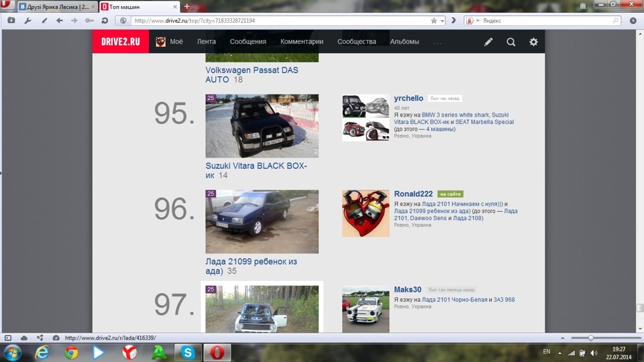
Task: Open Лада 2101 Чорно-Белая link
Action: (x=455, y=300)
